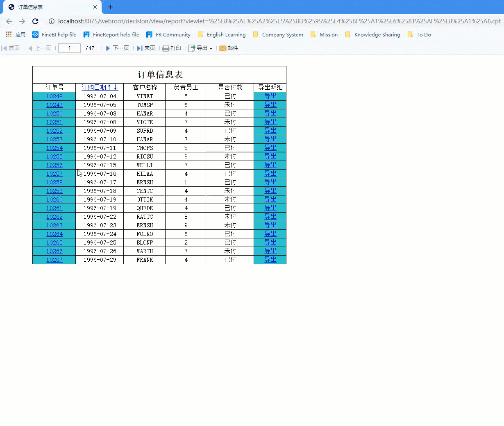Screen dimensions: 504x426
Task: Click the browser back arrow
Action: [9, 21]
